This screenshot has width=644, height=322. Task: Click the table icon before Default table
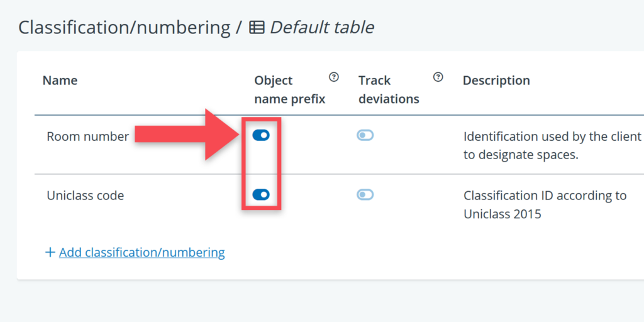coord(257,28)
